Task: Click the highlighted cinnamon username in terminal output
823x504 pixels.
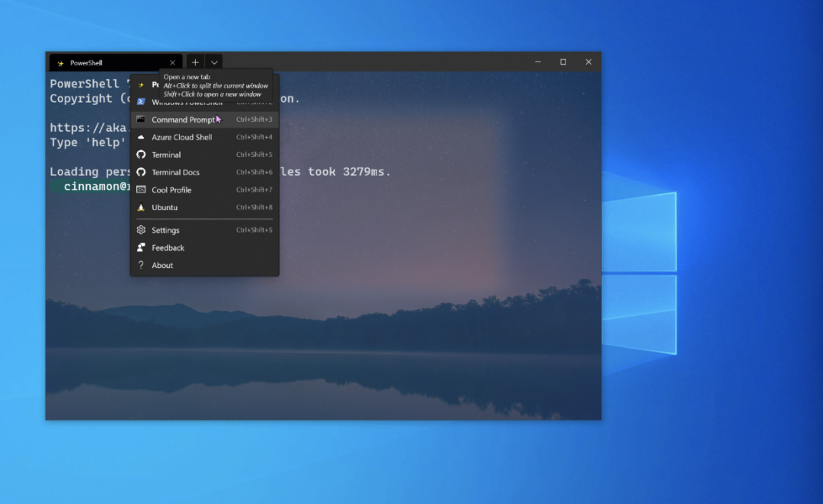Action: point(94,187)
